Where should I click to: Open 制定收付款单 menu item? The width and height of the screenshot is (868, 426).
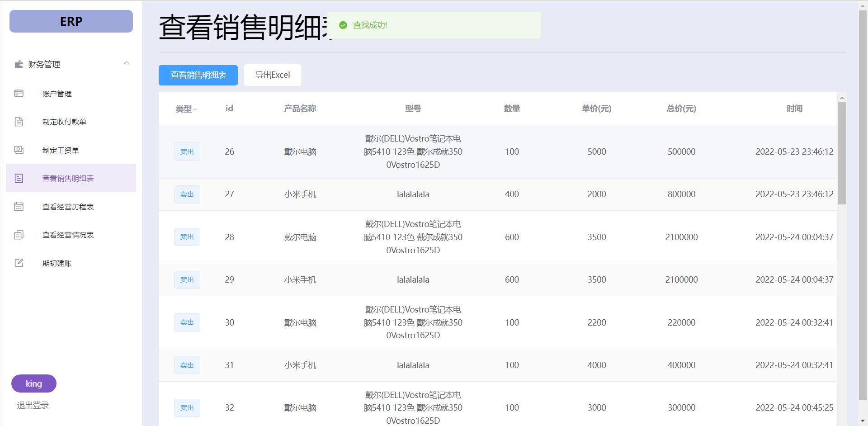[71, 122]
